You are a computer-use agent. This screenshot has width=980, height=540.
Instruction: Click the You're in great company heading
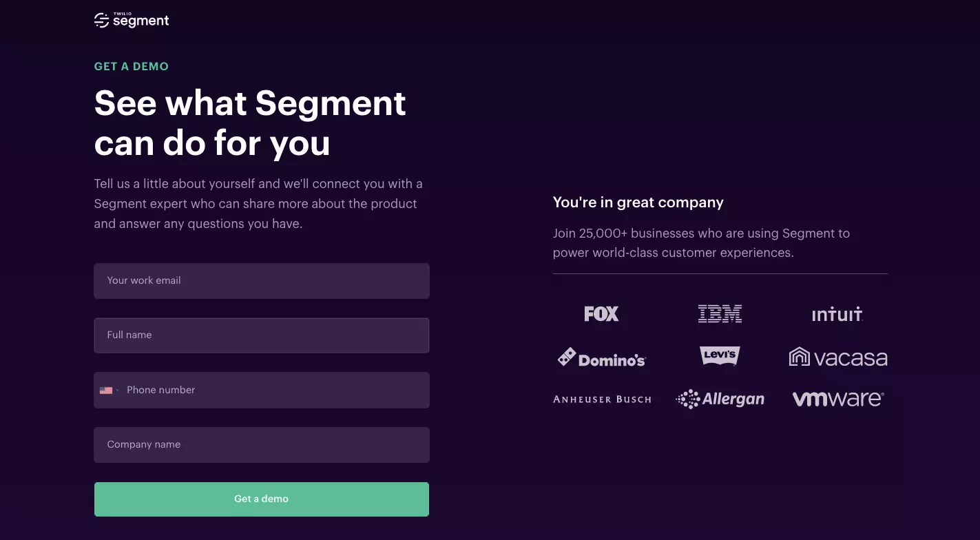pos(638,202)
